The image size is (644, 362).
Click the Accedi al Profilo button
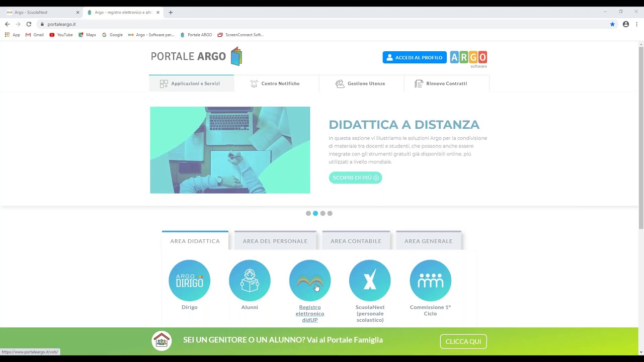(415, 57)
